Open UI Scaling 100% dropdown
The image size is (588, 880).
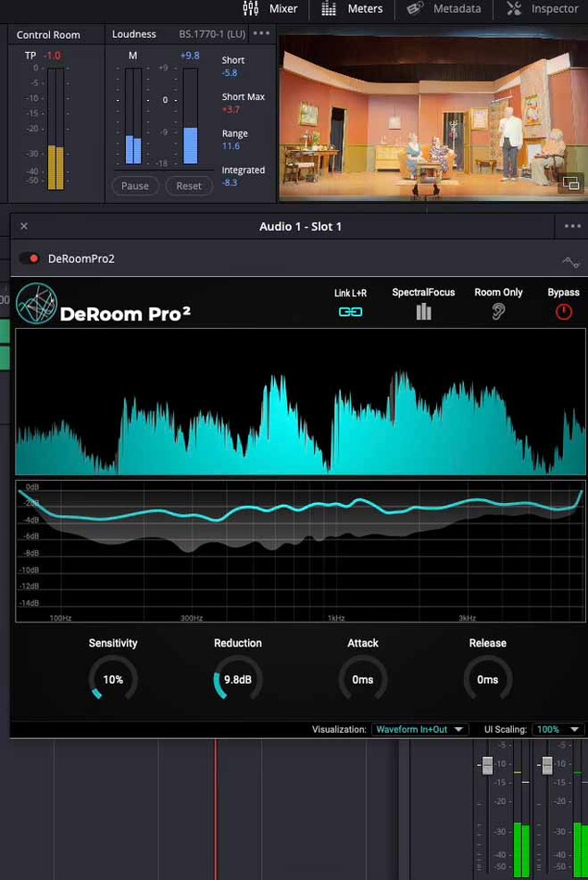pyautogui.click(x=557, y=730)
